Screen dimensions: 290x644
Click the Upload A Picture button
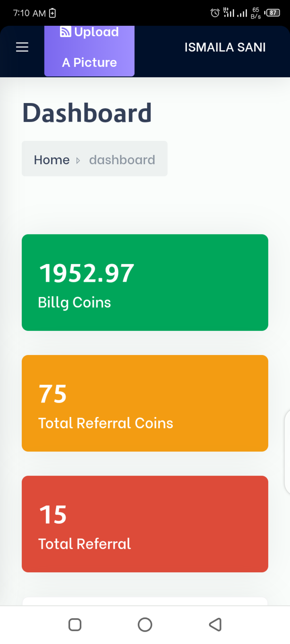(89, 51)
